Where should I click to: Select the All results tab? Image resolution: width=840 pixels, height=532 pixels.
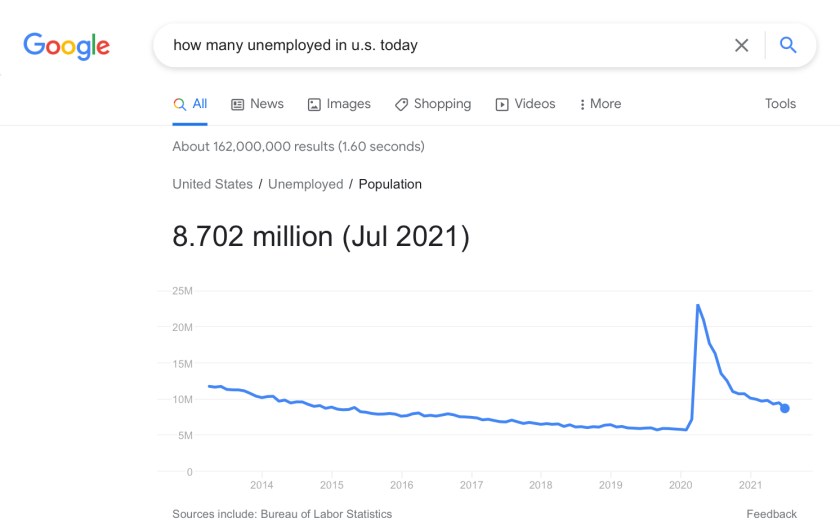pyautogui.click(x=190, y=104)
